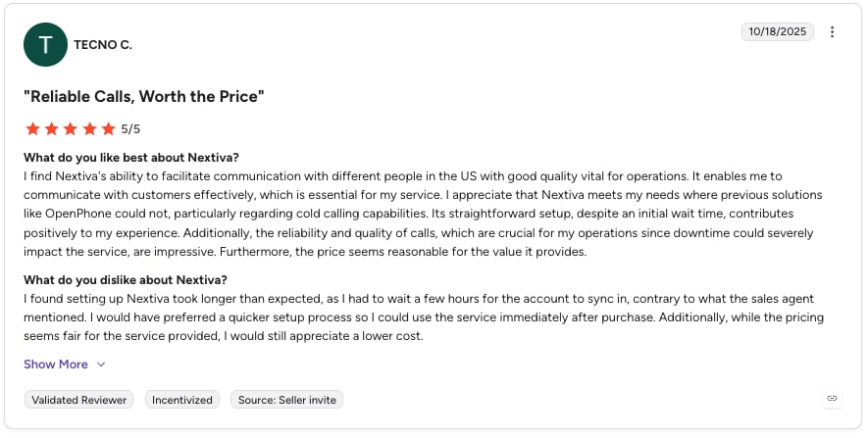Click the 5/5 rating score text
Viewport: 868px width, 438px height.
tap(130, 129)
